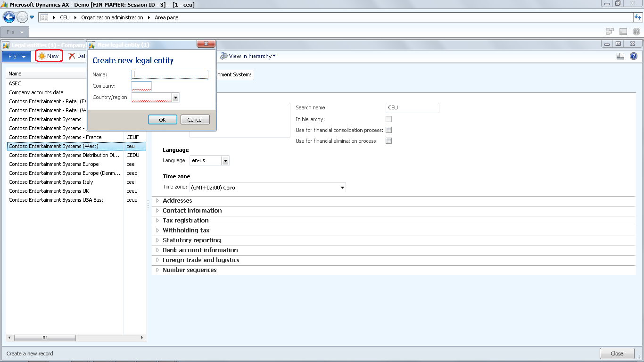
Task: Refresh using the address bar arrows icon
Action: pyautogui.click(x=638, y=18)
